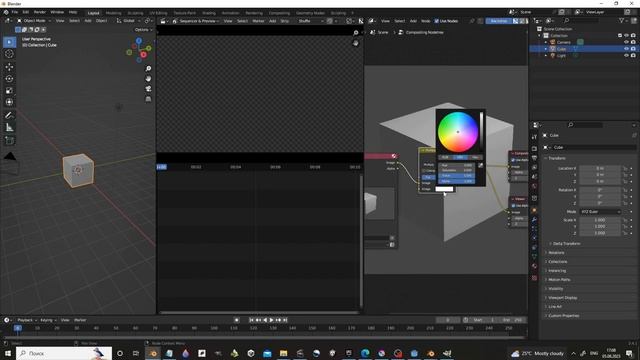Click the white color swatch on Mix node
This screenshot has height=360, width=640.
pos(444,189)
